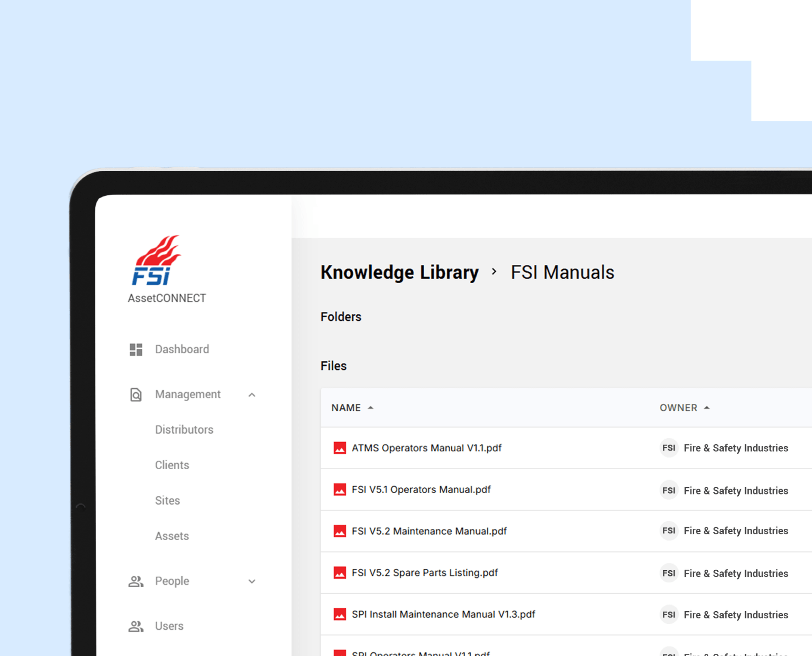This screenshot has height=656, width=812.
Task: Click the Dashboard grid icon
Action: 136,350
